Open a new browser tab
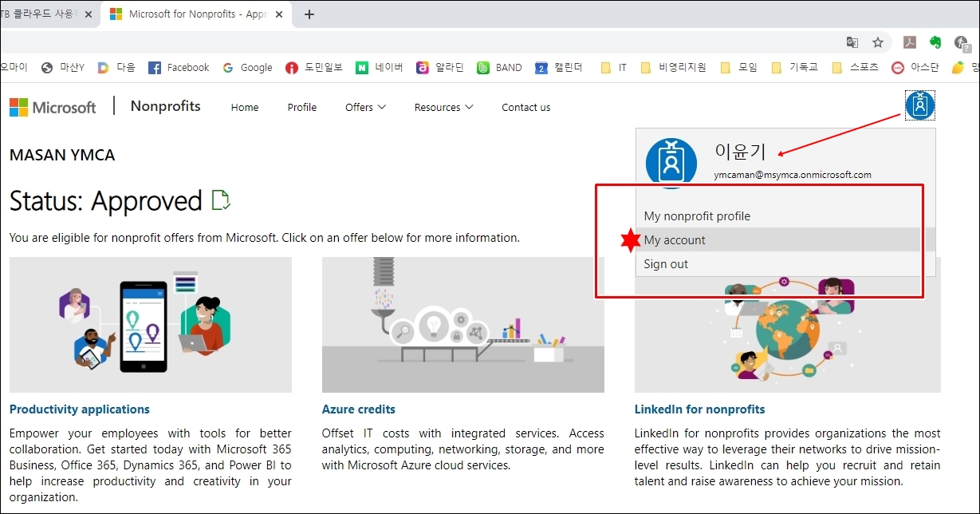This screenshot has height=514, width=980. 309,14
